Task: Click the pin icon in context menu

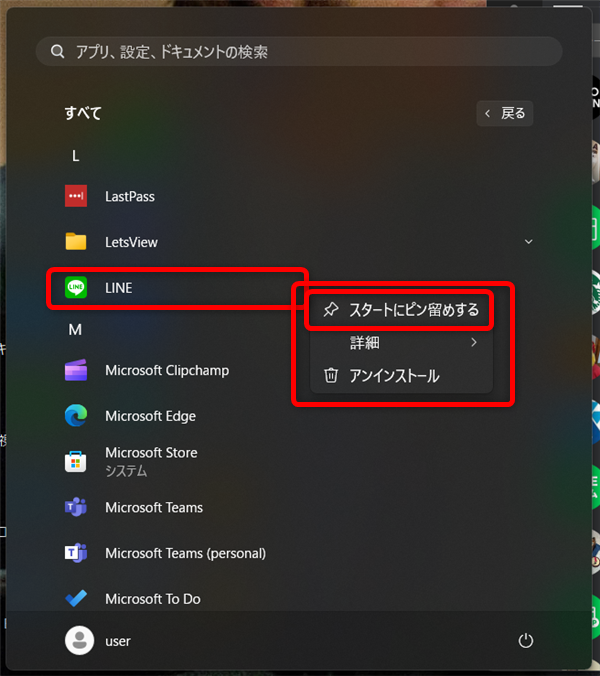Action: tap(331, 309)
